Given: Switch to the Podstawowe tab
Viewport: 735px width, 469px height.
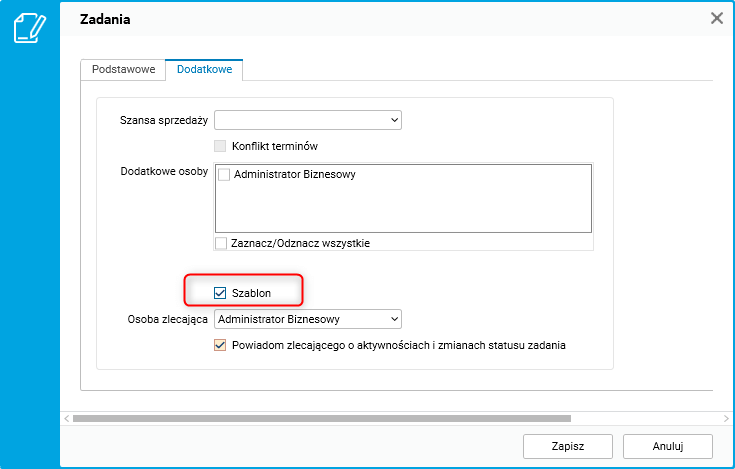Looking at the screenshot, I should click(x=123, y=70).
